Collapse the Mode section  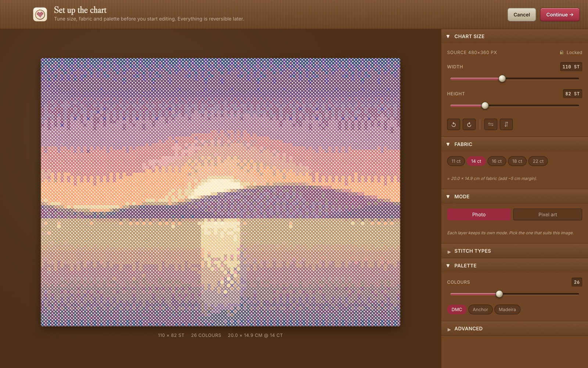(x=514, y=197)
